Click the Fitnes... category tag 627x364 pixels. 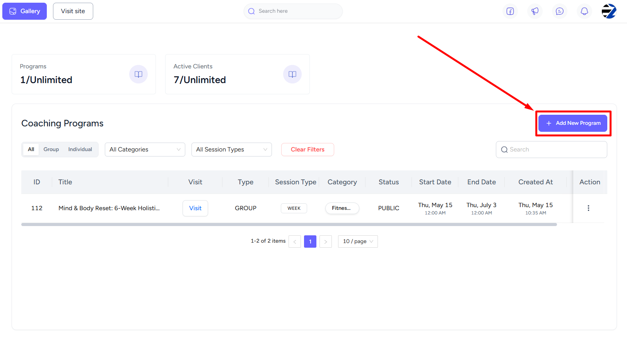(x=342, y=208)
